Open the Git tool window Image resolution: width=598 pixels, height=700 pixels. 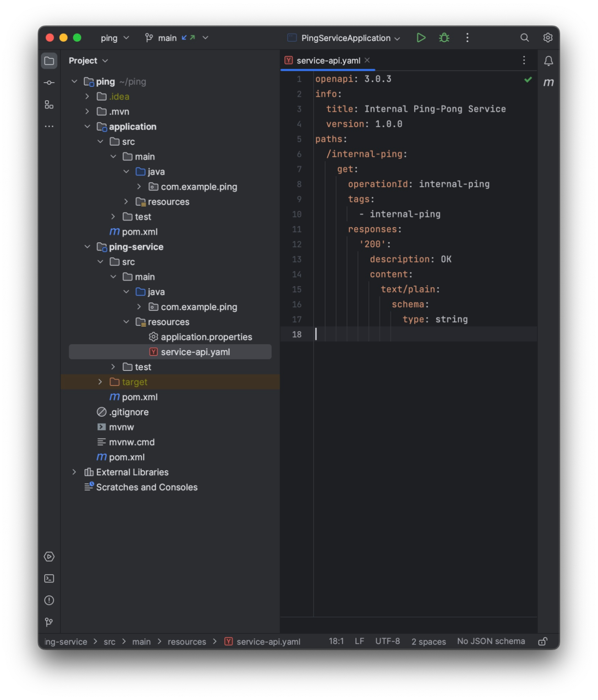click(49, 622)
